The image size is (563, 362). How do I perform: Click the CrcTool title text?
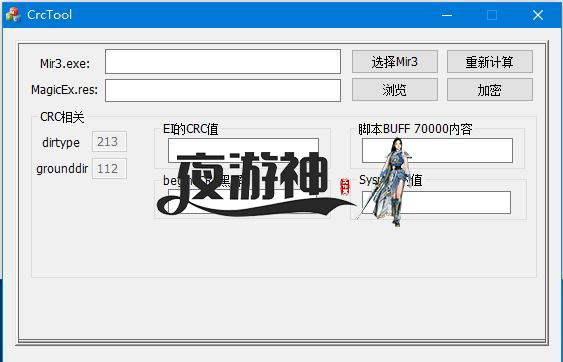[50, 15]
